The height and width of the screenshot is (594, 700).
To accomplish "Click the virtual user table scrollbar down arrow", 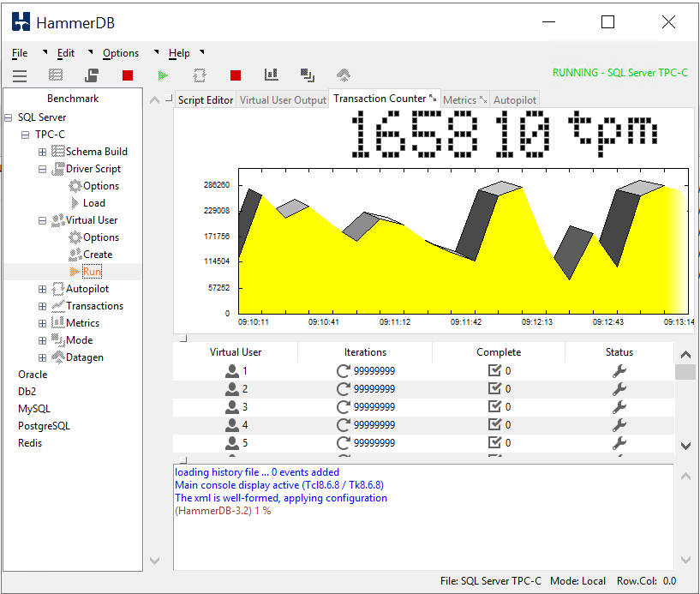I will click(685, 446).
